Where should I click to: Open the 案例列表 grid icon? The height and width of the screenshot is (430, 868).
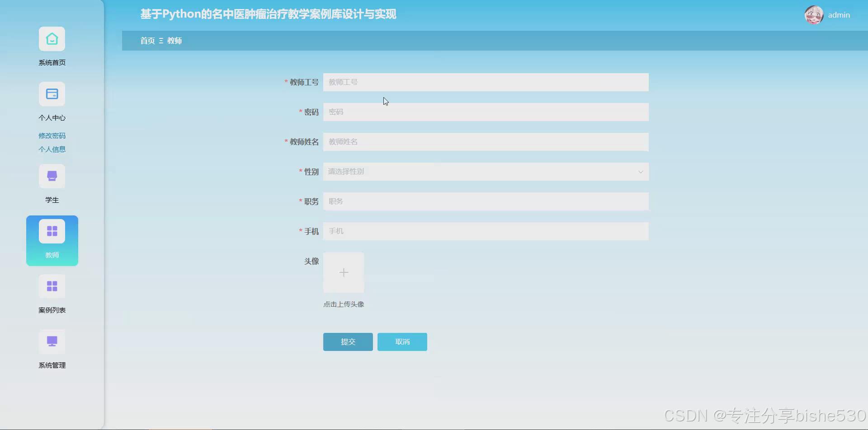(52, 286)
